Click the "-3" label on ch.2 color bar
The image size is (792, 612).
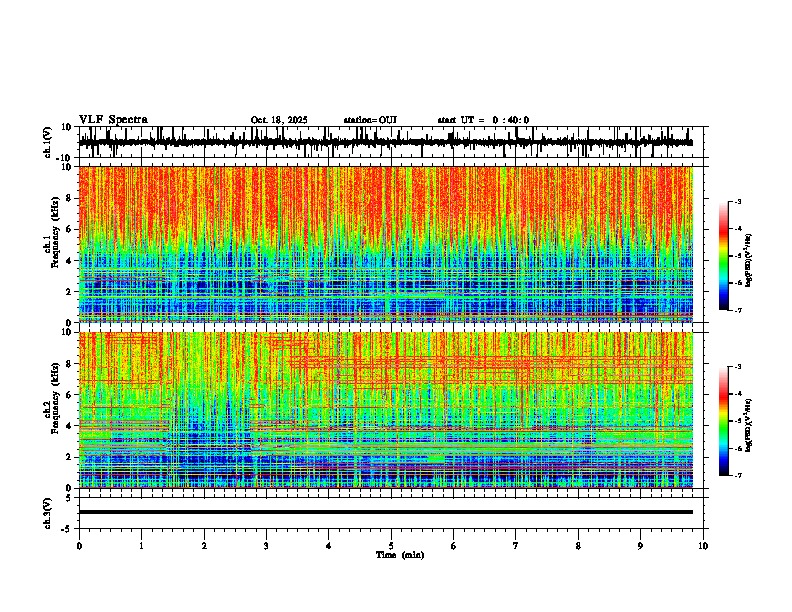[738, 367]
